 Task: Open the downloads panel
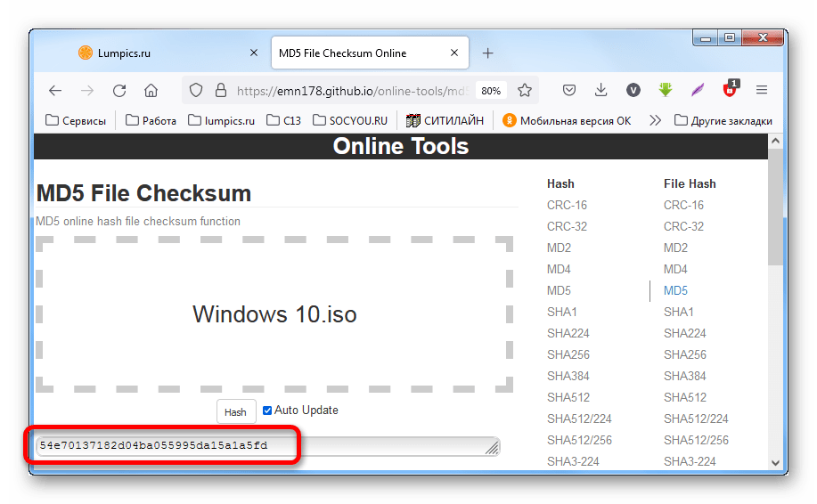pos(600,90)
